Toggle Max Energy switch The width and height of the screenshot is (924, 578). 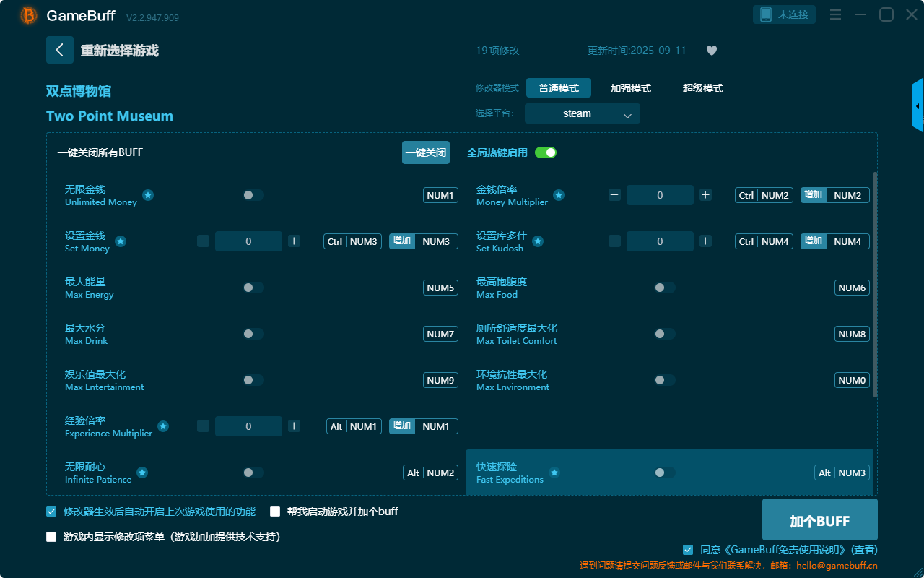tap(253, 288)
